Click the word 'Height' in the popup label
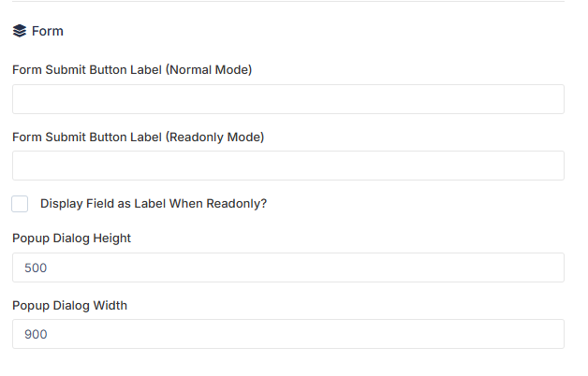The height and width of the screenshot is (376, 588). [112, 239]
